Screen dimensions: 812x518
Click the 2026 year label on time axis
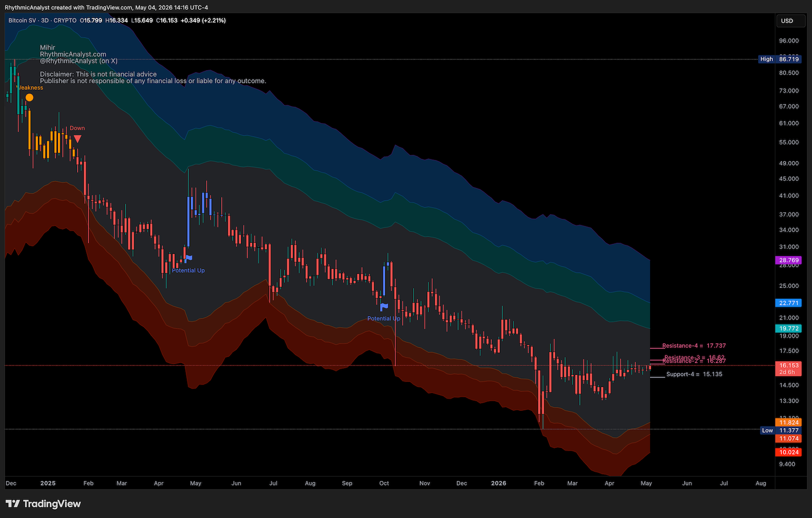(x=498, y=483)
